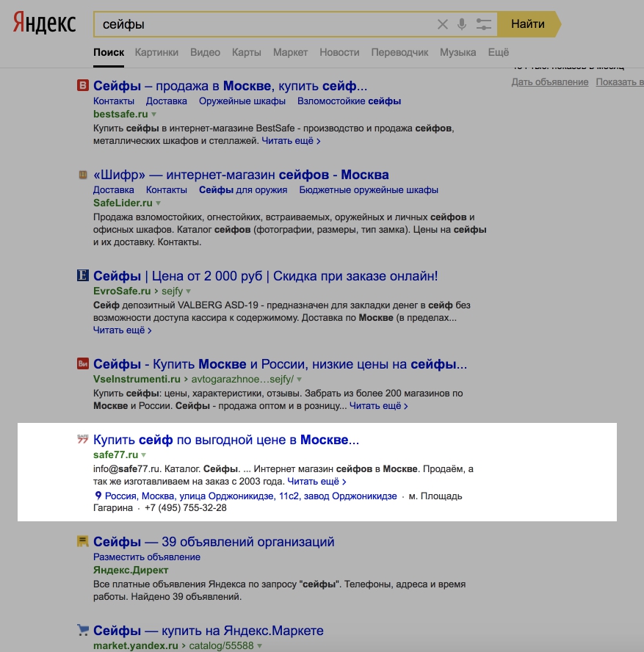This screenshot has height=652, width=644.
Task: Click the market.yandex.ru green URL
Action: tap(136, 646)
